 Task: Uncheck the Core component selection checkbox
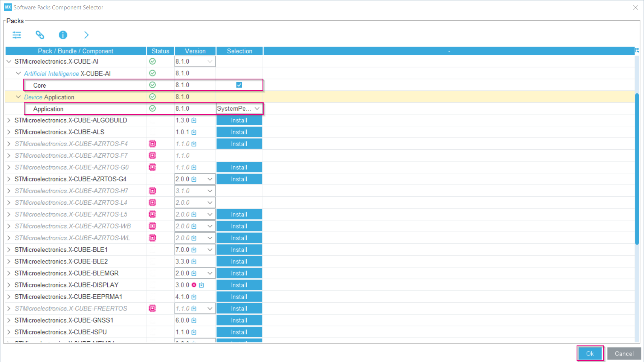click(x=239, y=85)
